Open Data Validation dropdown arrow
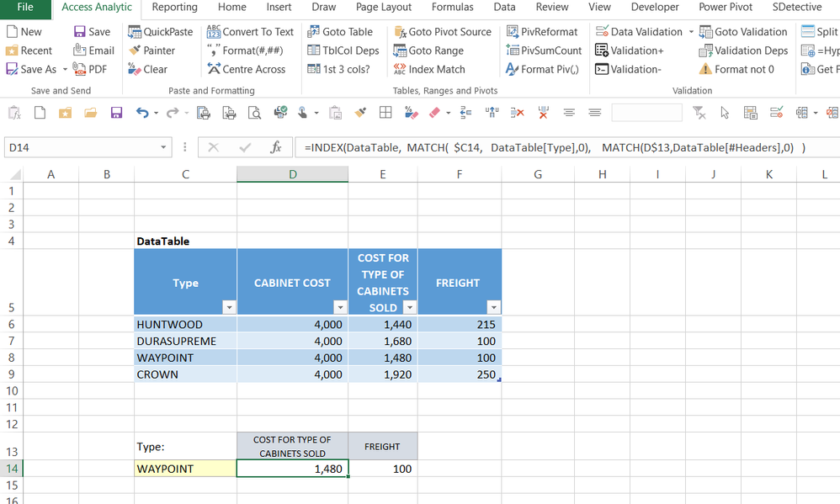This screenshot has width=840, height=504. [691, 32]
